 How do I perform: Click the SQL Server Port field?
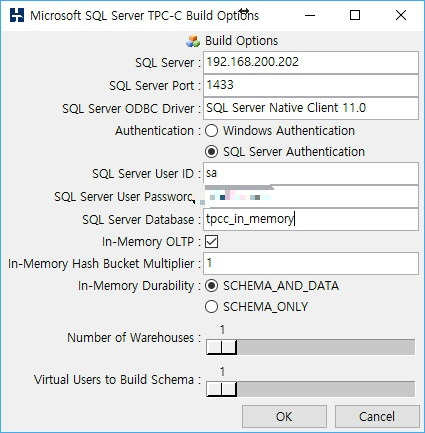pyautogui.click(x=311, y=85)
